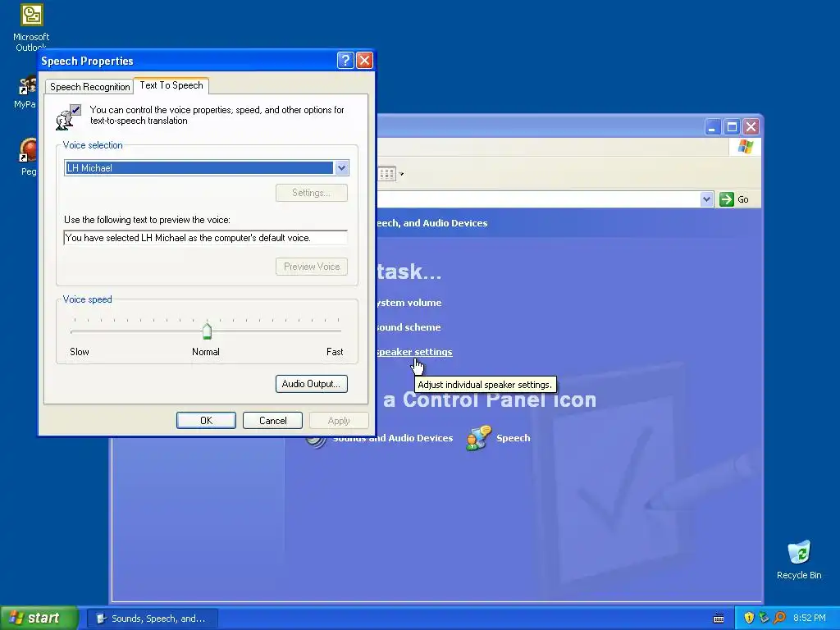The height and width of the screenshot is (630, 840).
Task: Close the Speech Properties dialog
Action: click(365, 60)
